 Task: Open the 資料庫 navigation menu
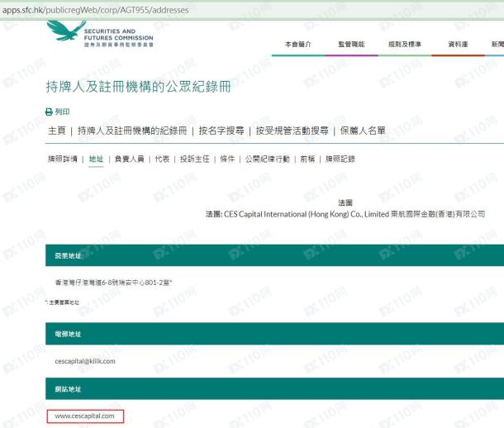click(458, 45)
